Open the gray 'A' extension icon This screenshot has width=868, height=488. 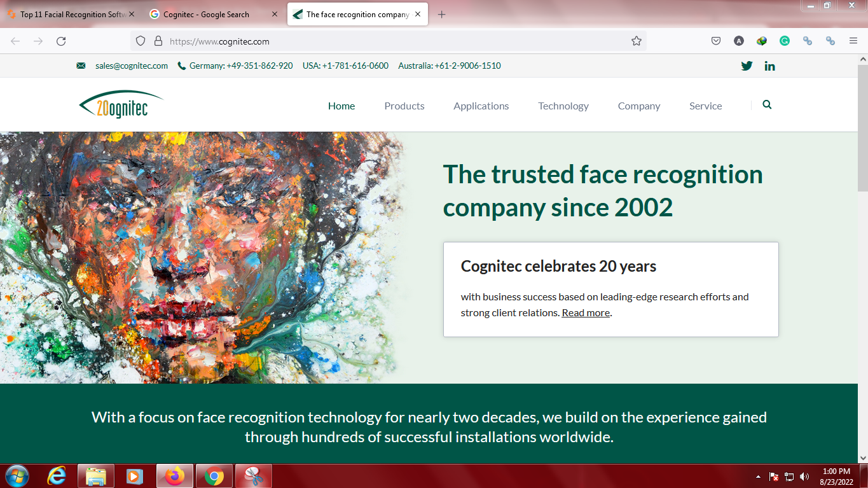739,41
